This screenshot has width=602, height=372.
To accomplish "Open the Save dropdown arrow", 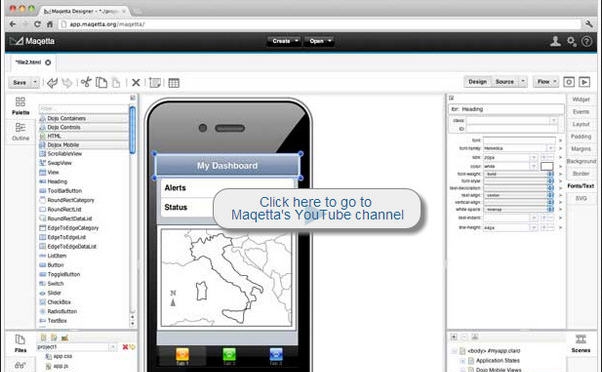I will point(35,82).
